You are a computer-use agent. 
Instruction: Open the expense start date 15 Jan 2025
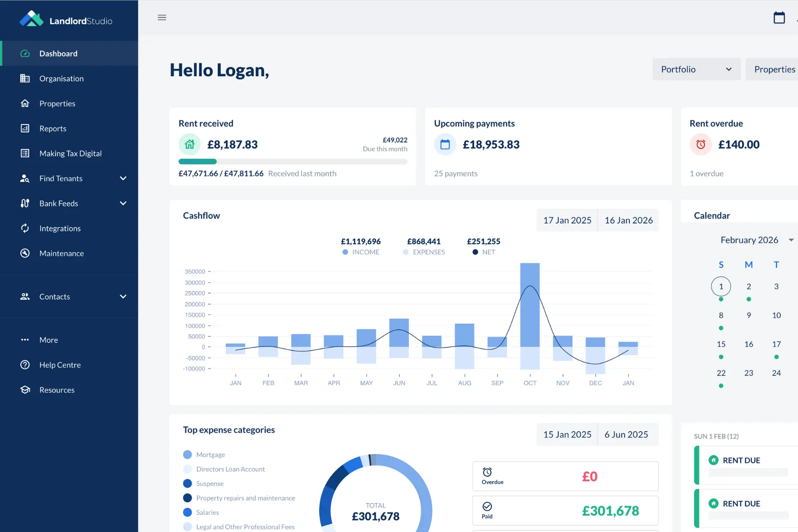pyautogui.click(x=567, y=434)
